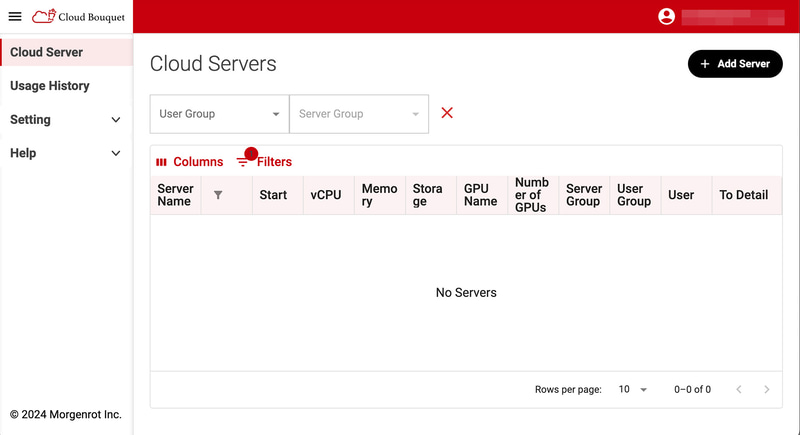Click the funnel filter icon in the header
The width and height of the screenshot is (800, 435).
[218, 195]
